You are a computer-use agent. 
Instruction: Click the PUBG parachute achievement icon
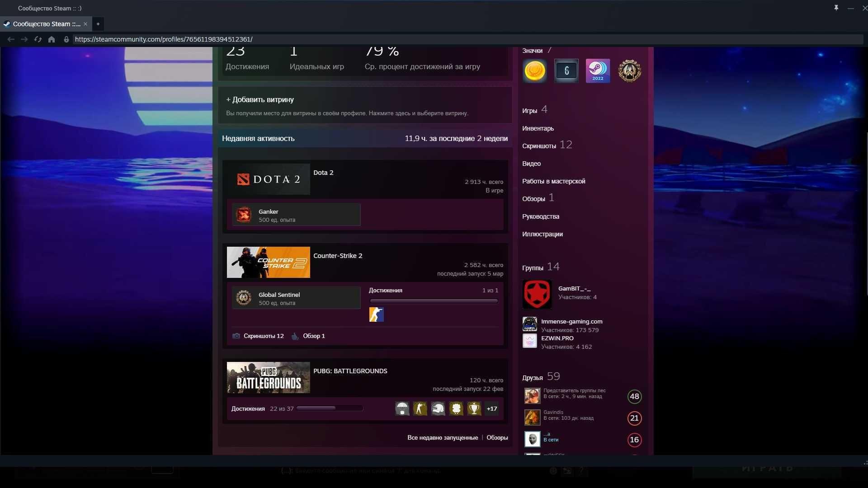click(402, 408)
